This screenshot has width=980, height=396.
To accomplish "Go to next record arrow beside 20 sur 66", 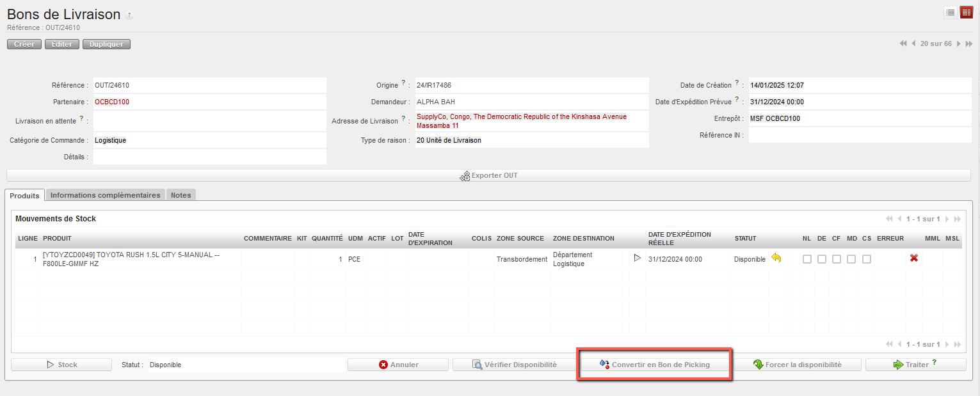I will click(959, 44).
